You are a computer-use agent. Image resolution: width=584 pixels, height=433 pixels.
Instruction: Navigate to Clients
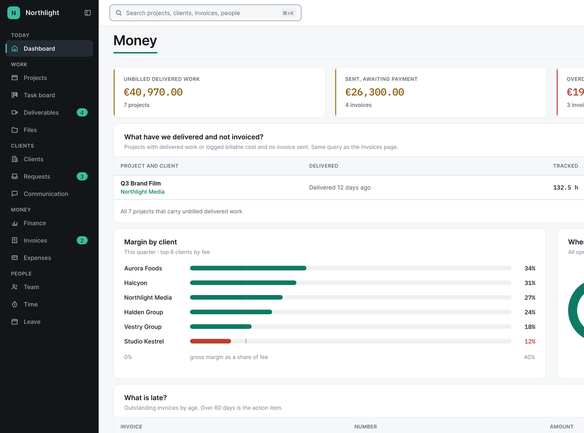point(49,159)
